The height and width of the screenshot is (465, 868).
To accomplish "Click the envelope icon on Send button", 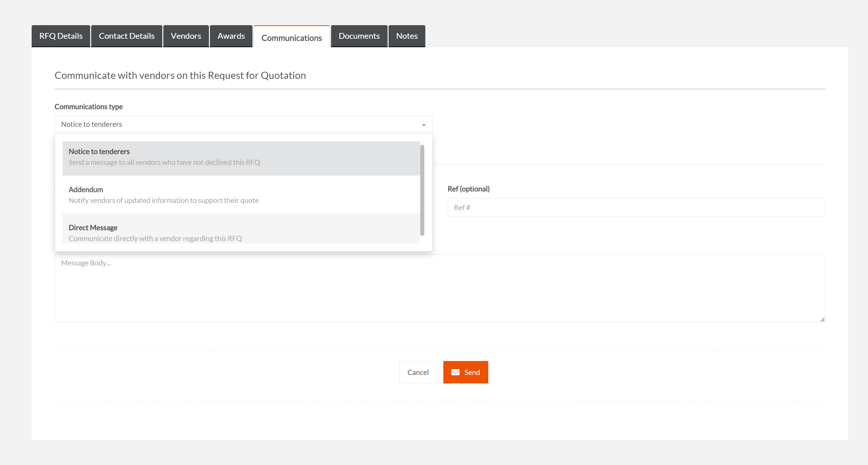I will [455, 372].
